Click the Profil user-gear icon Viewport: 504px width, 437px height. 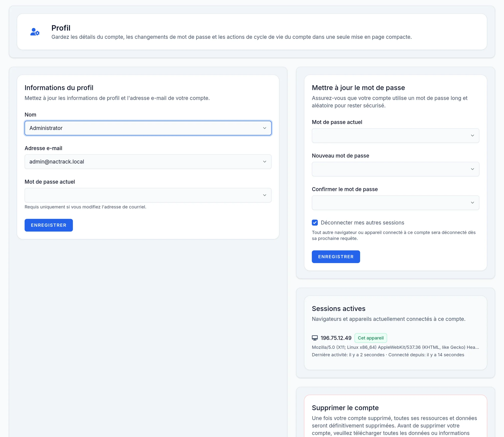35,32
